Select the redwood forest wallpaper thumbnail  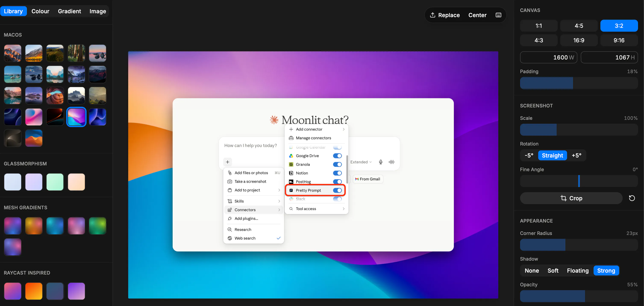coord(76,53)
